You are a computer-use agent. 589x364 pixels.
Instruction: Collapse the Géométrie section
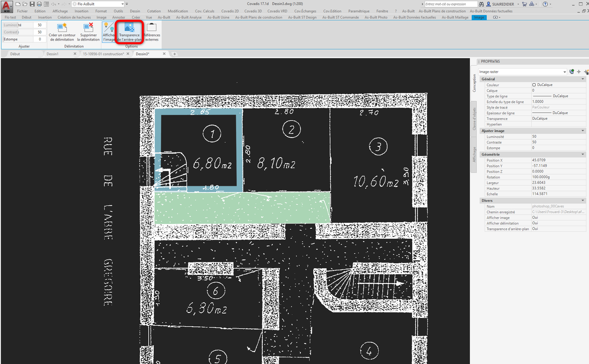pyautogui.click(x=583, y=154)
